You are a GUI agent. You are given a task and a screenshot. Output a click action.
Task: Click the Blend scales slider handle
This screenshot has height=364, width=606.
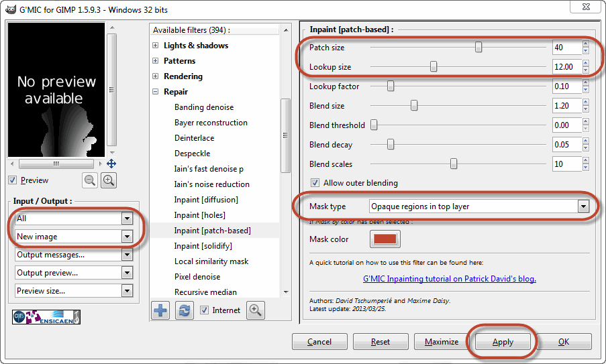coord(454,164)
